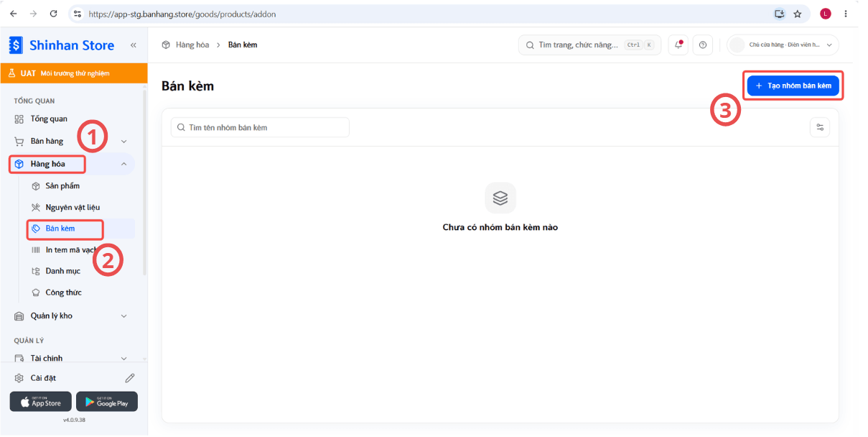
Task: Click the Hàng hóa breadcrumb box icon
Action: 167,45
